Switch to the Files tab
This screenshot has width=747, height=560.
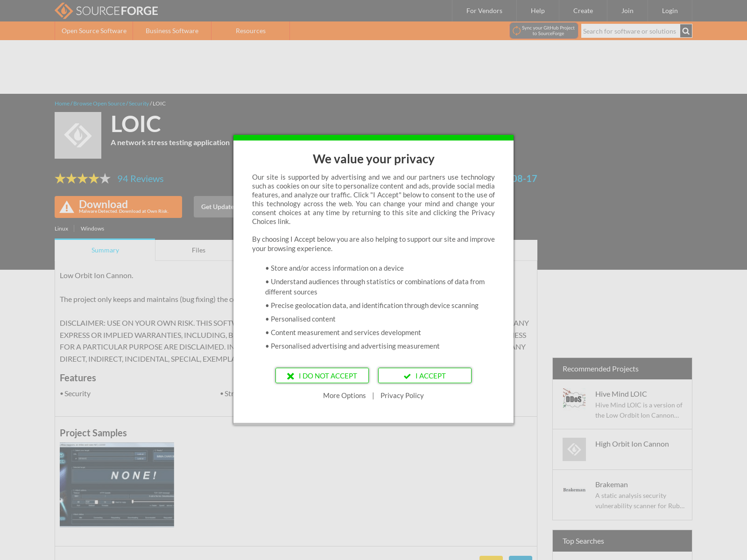(198, 250)
